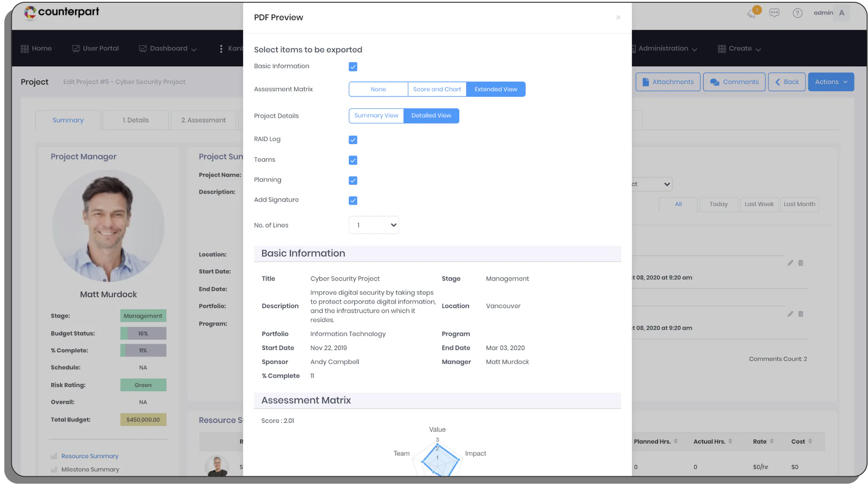Expand the Actions dropdown button
This screenshot has width=868, height=488.
tap(831, 82)
